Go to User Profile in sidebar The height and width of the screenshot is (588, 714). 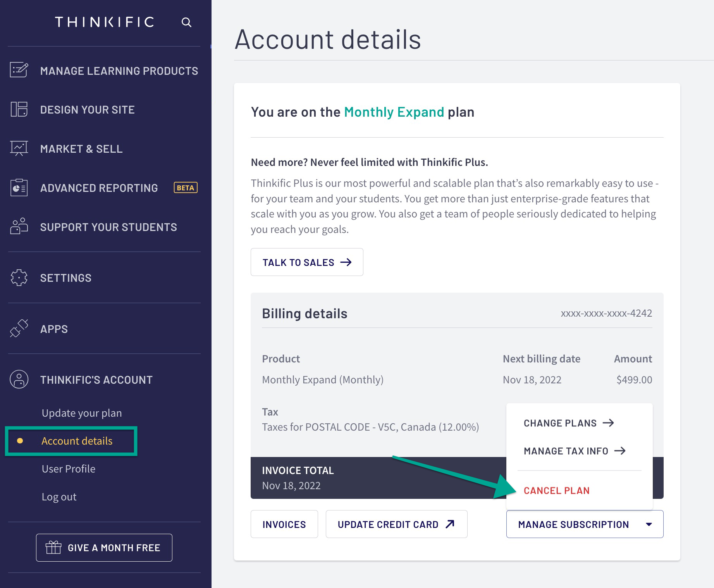69,469
